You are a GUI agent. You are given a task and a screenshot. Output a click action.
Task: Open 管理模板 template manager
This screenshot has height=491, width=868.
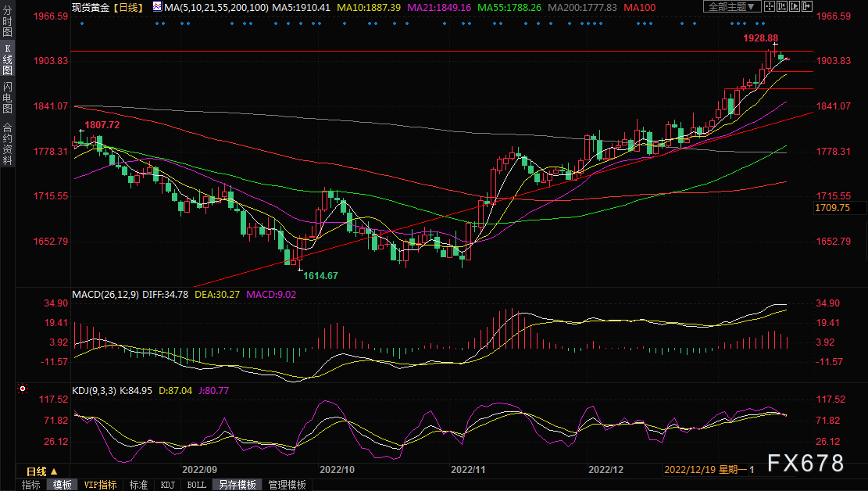[x=287, y=485]
